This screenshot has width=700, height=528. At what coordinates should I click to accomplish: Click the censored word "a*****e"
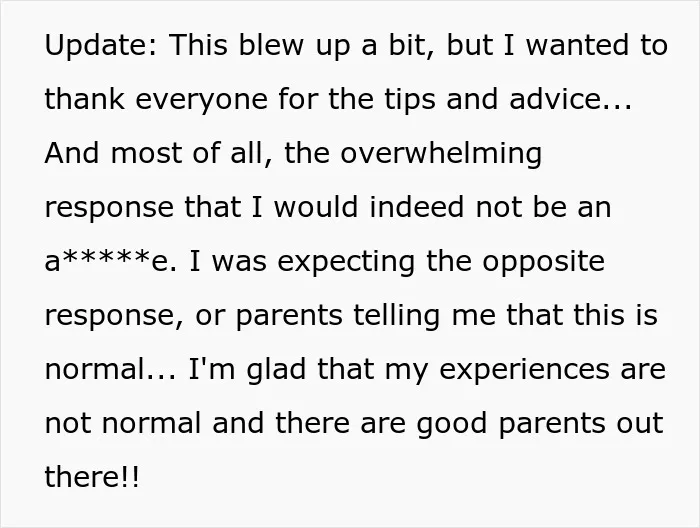(109, 261)
